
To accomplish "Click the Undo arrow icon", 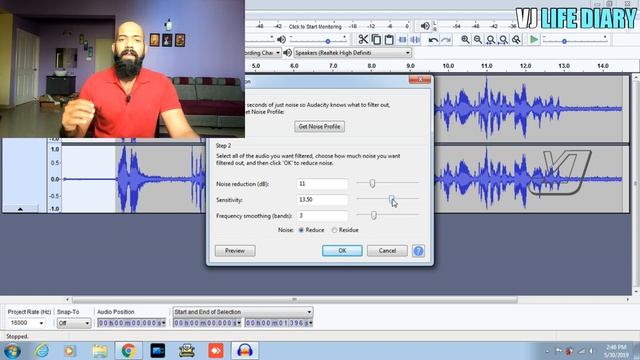I will coord(433,40).
